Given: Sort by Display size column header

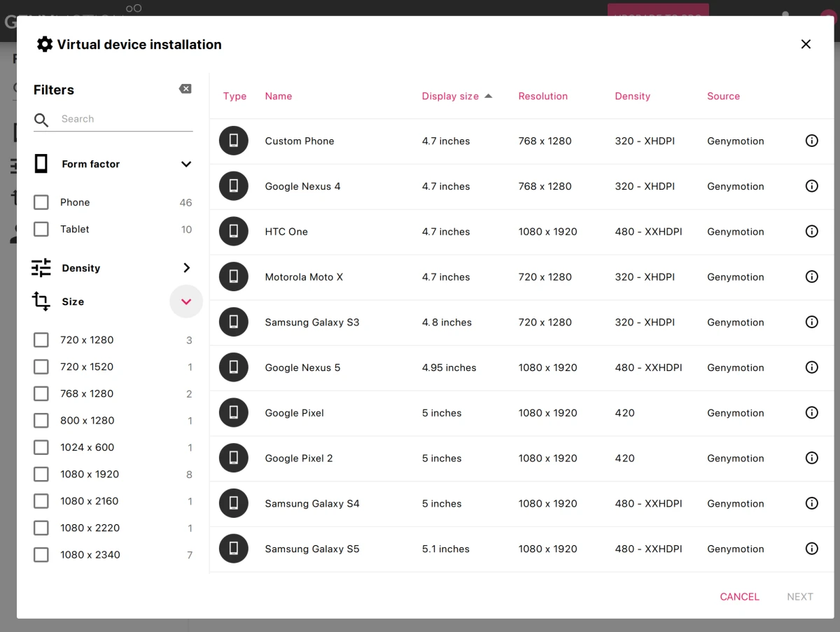Looking at the screenshot, I should point(450,97).
